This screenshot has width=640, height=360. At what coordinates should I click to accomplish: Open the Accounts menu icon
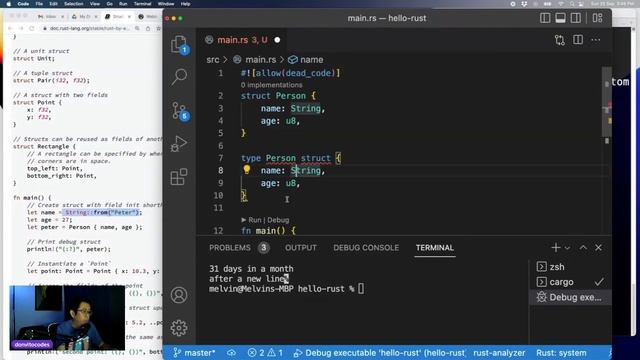[x=179, y=295]
